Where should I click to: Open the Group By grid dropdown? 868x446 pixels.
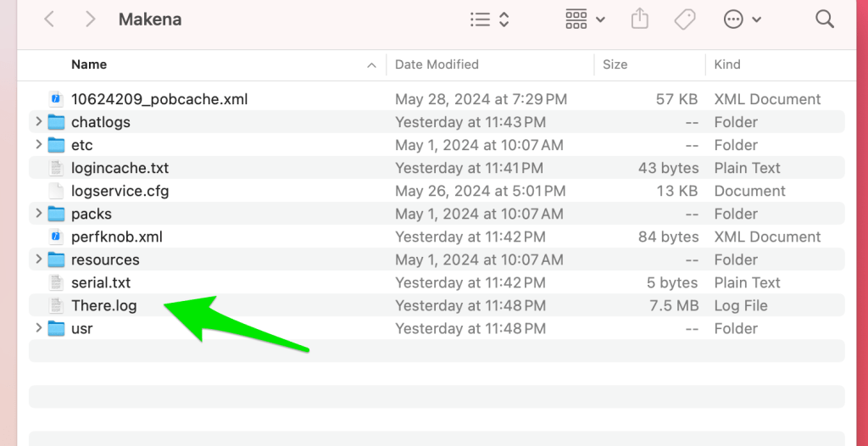pyautogui.click(x=585, y=20)
